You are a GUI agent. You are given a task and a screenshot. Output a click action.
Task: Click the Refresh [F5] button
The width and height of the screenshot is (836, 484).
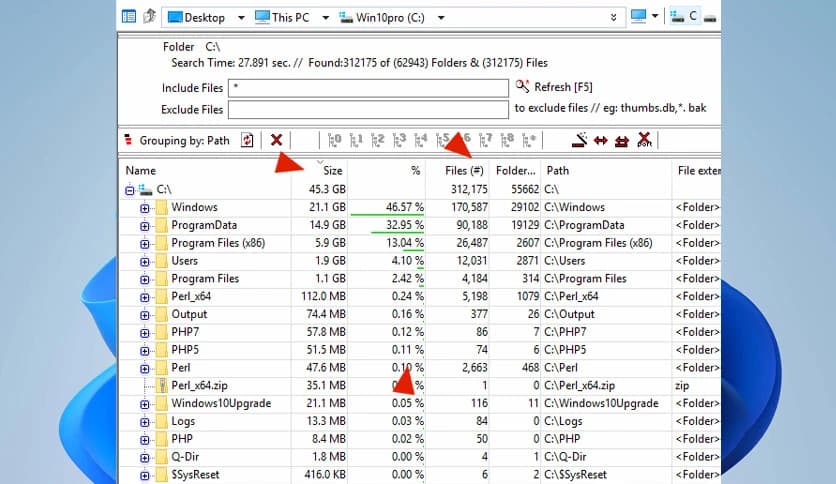(x=554, y=87)
